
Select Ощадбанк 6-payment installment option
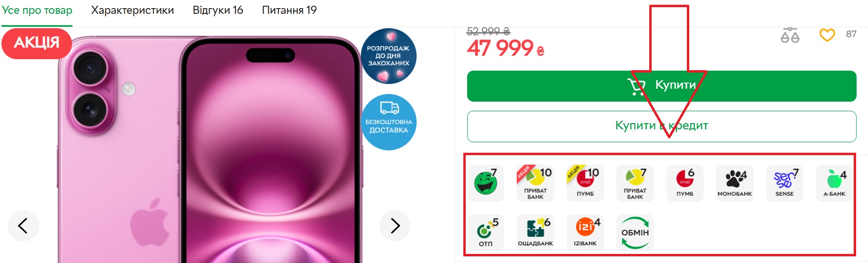pyautogui.click(x=535, y=233)
